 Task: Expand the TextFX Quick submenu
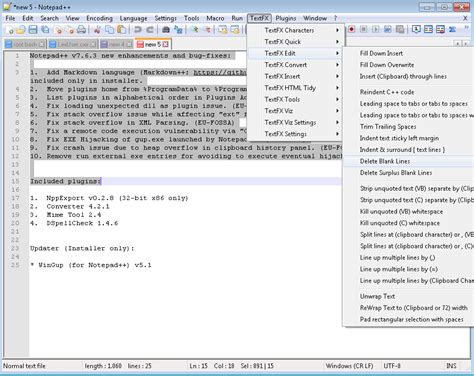click(296, 42)
